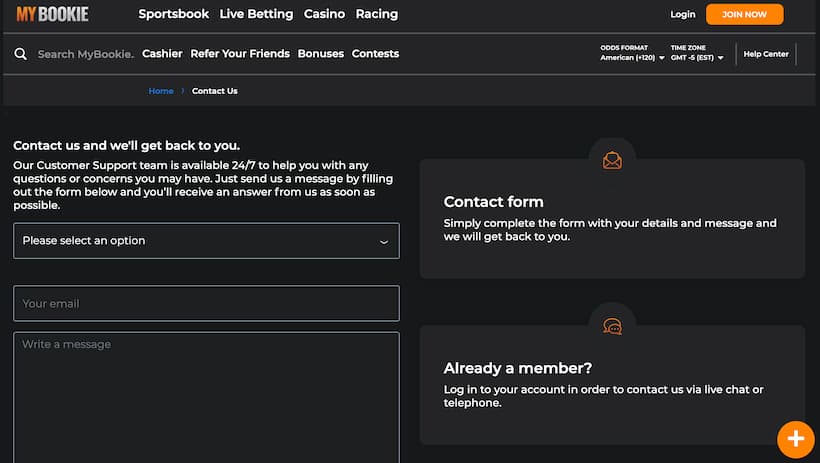The height and width of the screenshot is (463, 820).
Task: Open the Sportsbook menu
Action: [x=174, y=14]
